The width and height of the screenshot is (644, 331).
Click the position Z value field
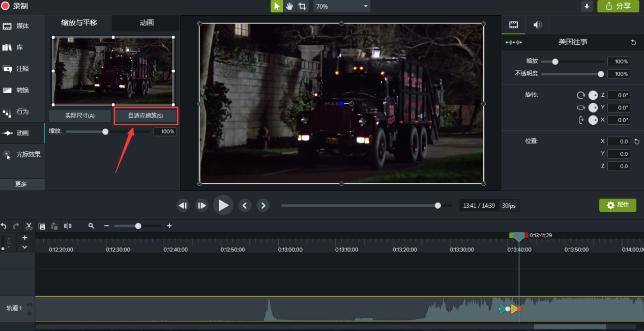619,166
